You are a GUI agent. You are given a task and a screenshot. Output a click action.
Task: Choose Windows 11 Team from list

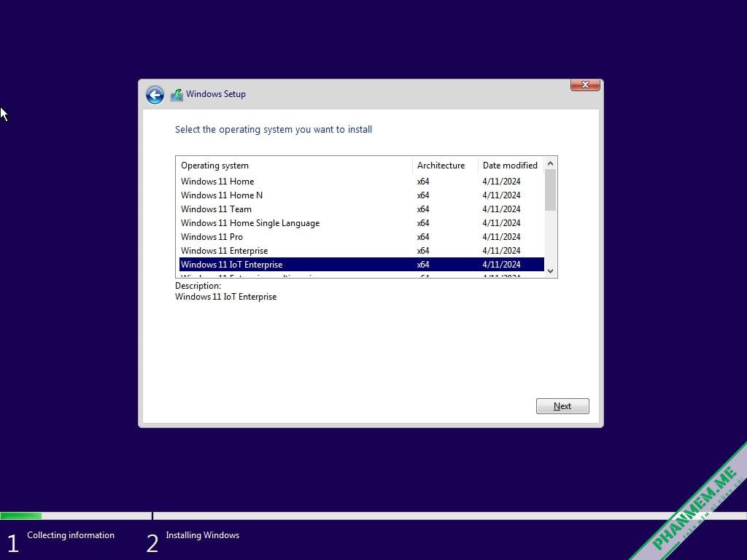362,209
